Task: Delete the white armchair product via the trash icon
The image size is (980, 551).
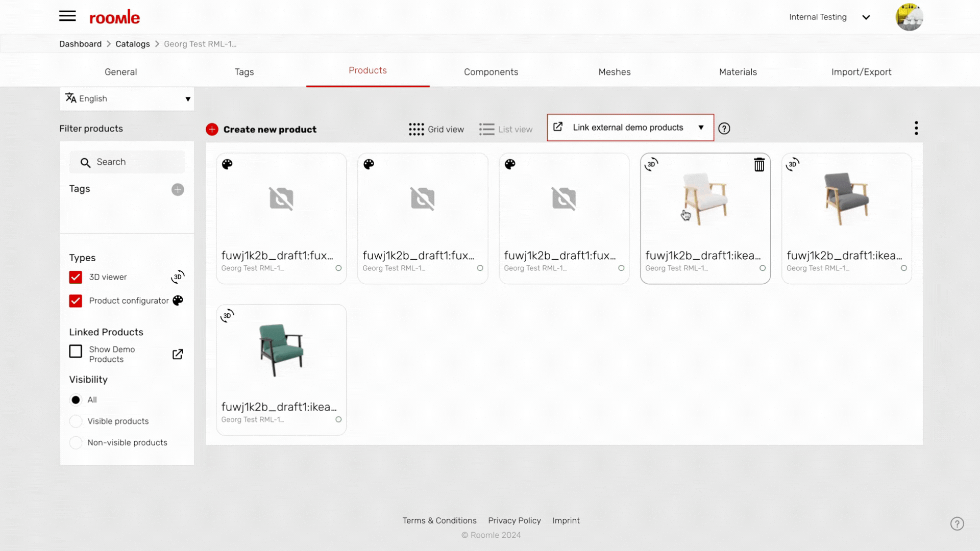Action: click(x=759, y=164)
